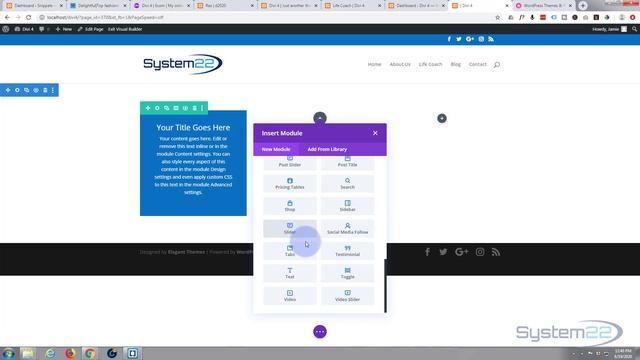Click the Windows Start button
640x360 pixels.
pos(8,353)
